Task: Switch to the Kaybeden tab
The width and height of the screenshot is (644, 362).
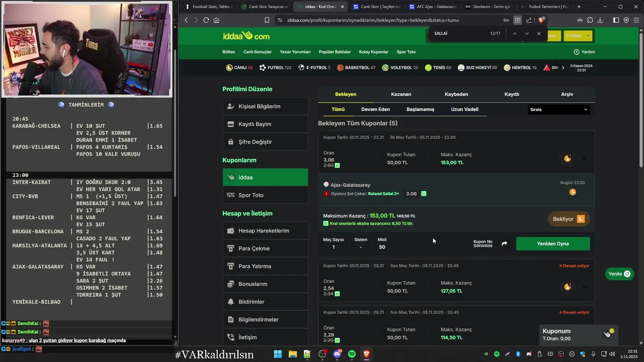Action: 456,94
